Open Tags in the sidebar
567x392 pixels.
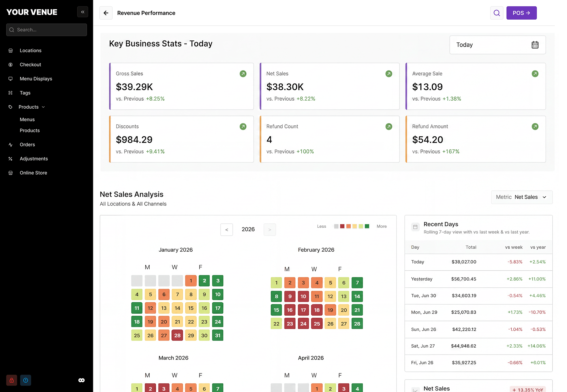pyautogui.click(x=25, y=93)
